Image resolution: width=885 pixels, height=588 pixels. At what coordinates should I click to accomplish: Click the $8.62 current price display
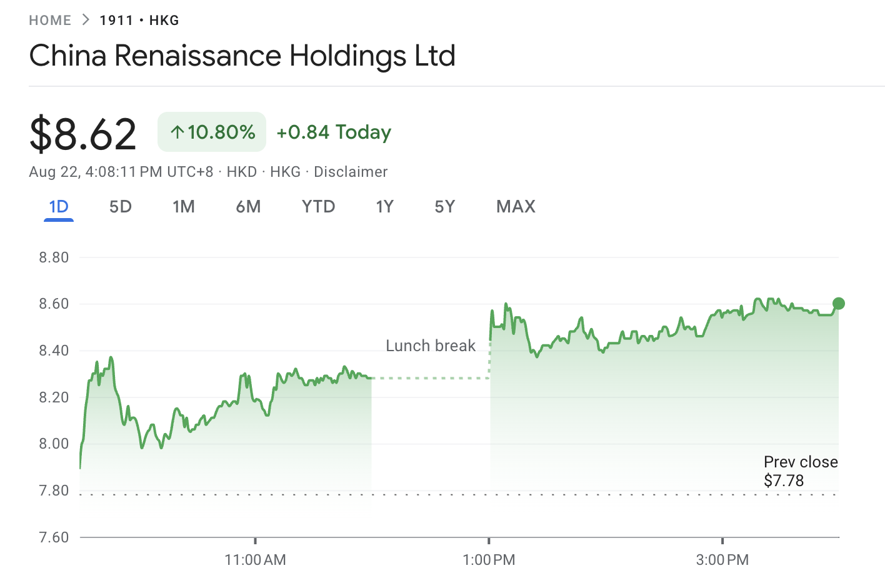[82, 132]
